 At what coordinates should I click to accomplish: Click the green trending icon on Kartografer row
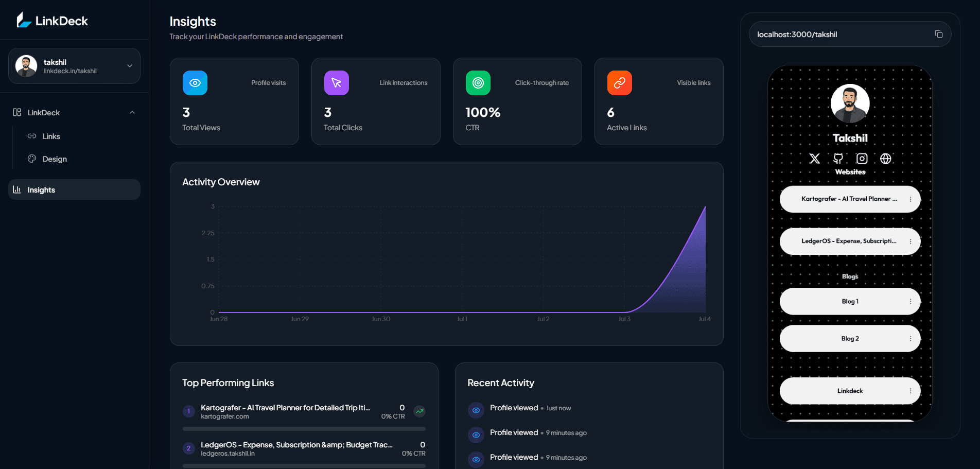click(x=419, y=411)
